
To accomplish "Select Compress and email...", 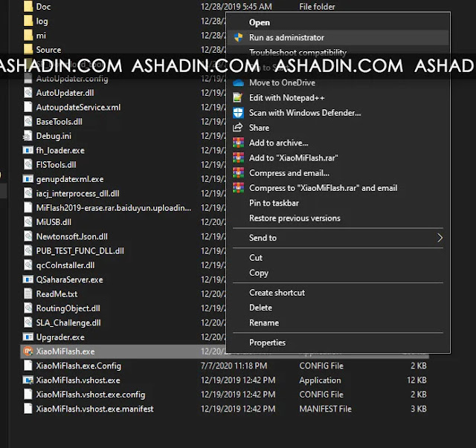I will 289,172.
